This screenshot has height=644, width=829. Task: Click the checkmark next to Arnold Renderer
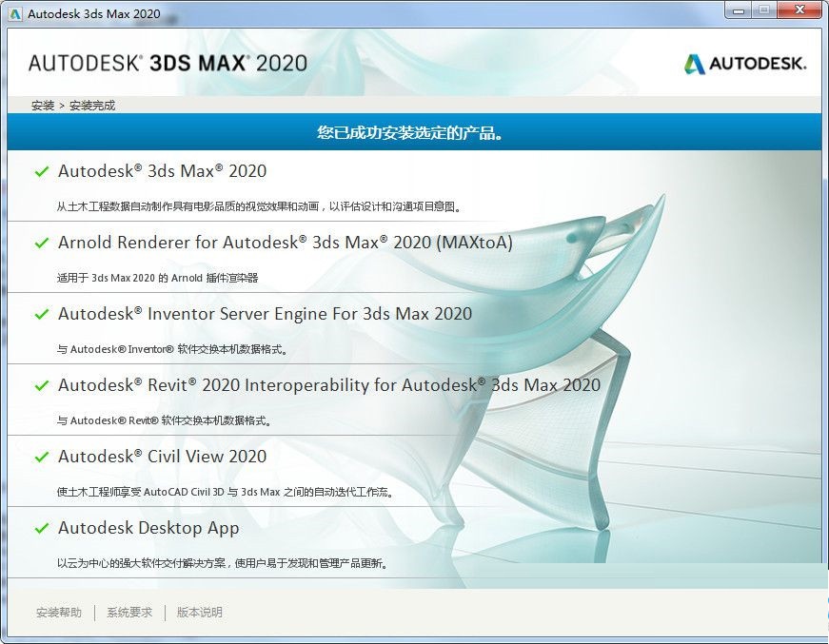42,243
